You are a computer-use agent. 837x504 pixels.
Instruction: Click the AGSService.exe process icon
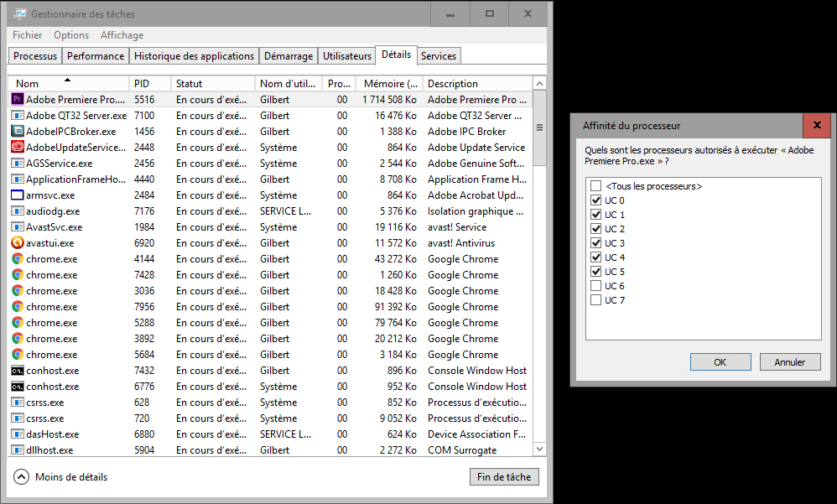pos(18,164)
